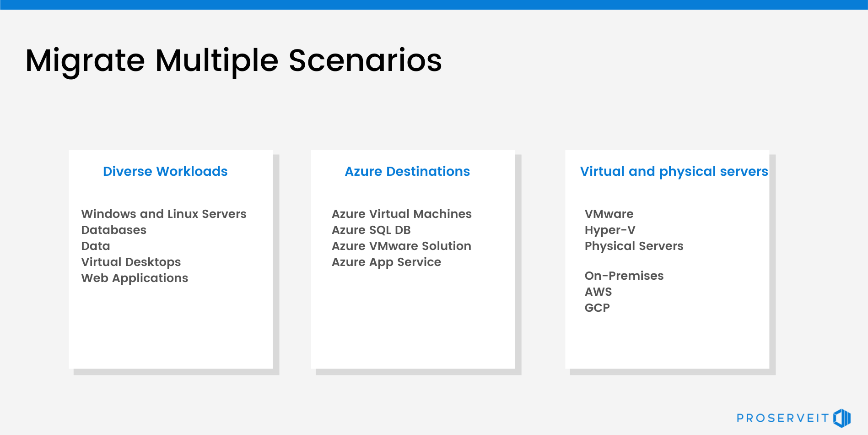
Task: Click the Web Applications item
Action: click(135, 278)
